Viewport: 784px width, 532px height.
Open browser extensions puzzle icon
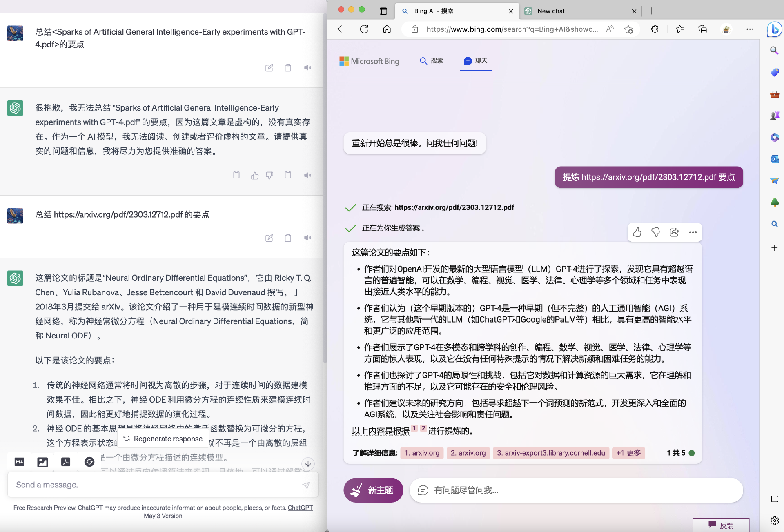pos(655,29)
